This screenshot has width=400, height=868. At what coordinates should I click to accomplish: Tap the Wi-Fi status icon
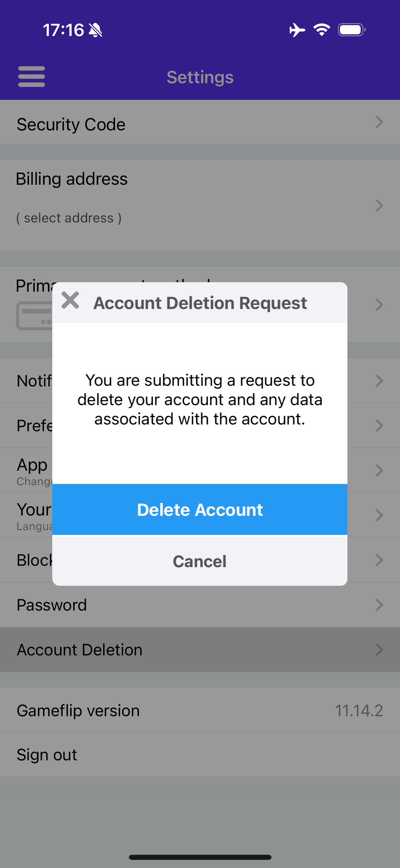tap(322, 30)
